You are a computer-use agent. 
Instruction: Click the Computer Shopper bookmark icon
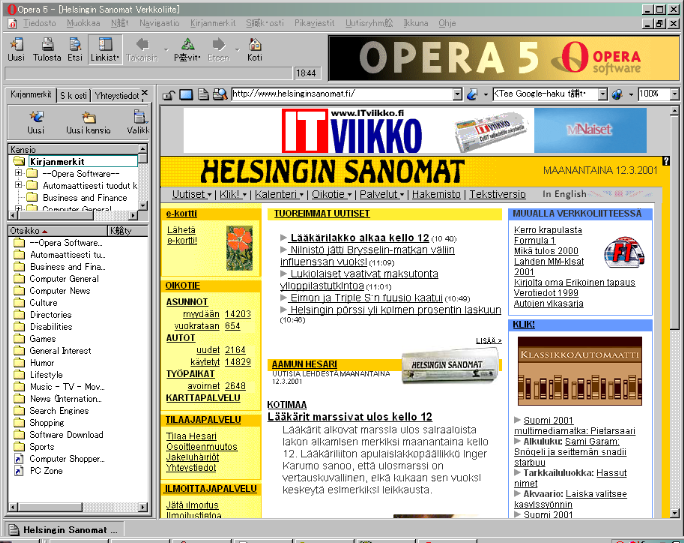pos(19,459)
